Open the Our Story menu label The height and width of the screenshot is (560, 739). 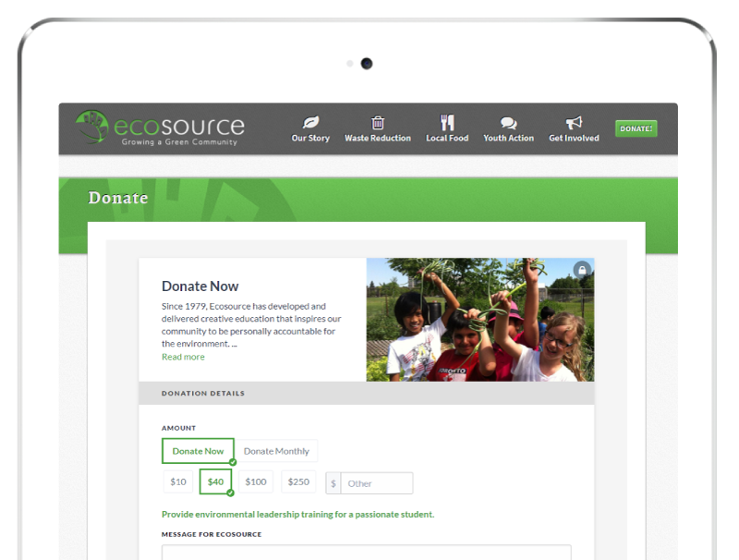click(310, 139)
